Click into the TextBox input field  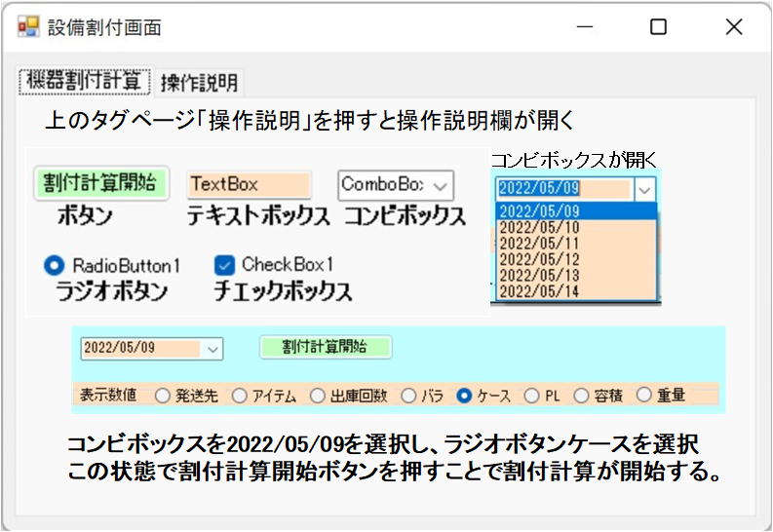(x=249, y=184)
